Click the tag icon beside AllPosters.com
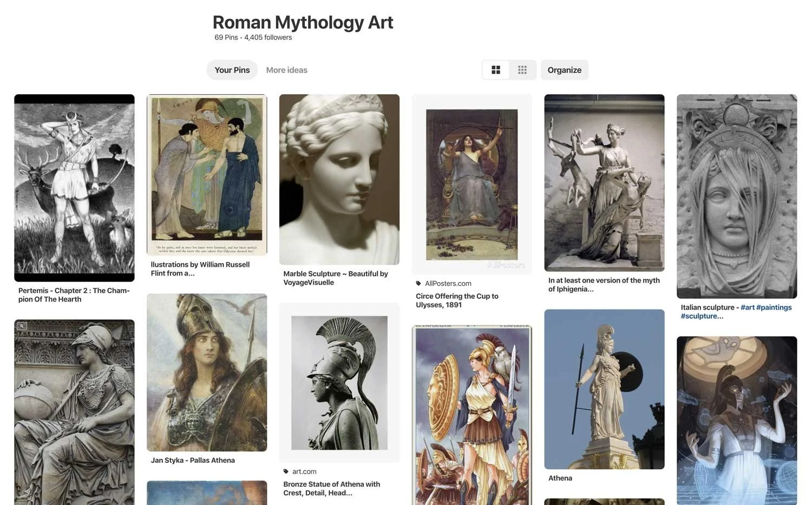The width and height of the screenshot is (812, 505). [x=418, y=283]
